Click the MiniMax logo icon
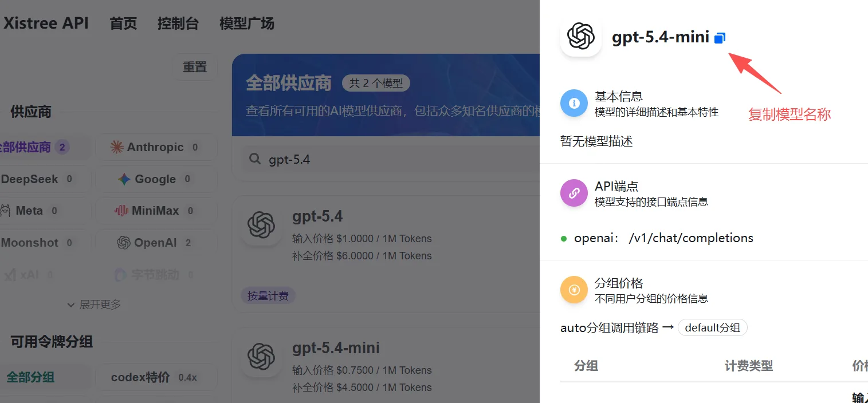Viewport: 868px width, 403px height. (121, 211)
